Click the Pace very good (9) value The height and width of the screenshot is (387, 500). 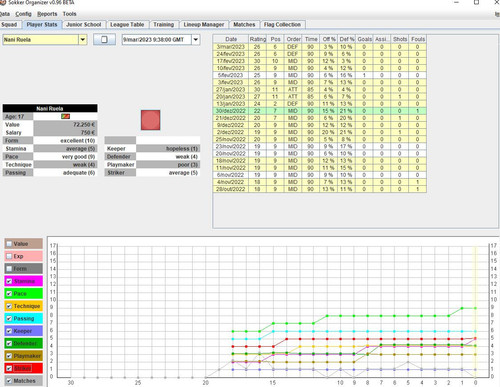click(65, 157)
